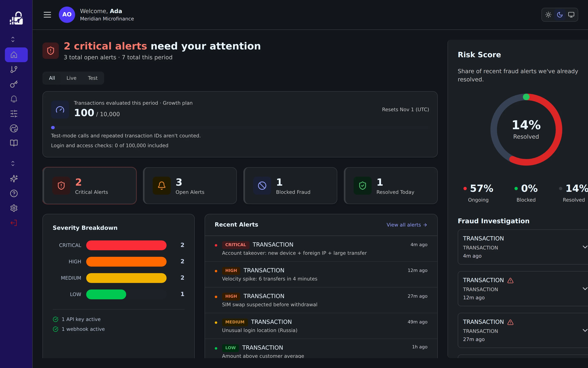Open the hamburger menu in the header
Image resolution: width=588 pixels, height=368 pixels.
pyautogui.click(x=47, y=15)
